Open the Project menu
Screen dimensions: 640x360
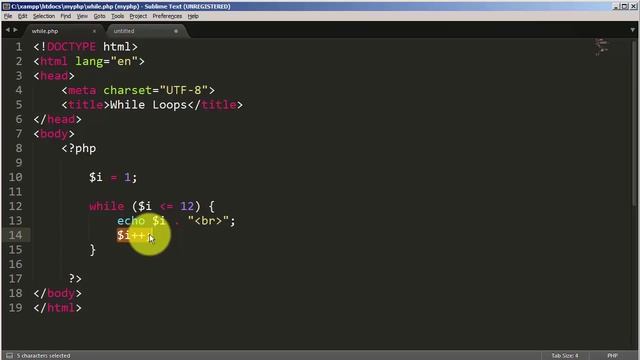[x=138, y=16]
